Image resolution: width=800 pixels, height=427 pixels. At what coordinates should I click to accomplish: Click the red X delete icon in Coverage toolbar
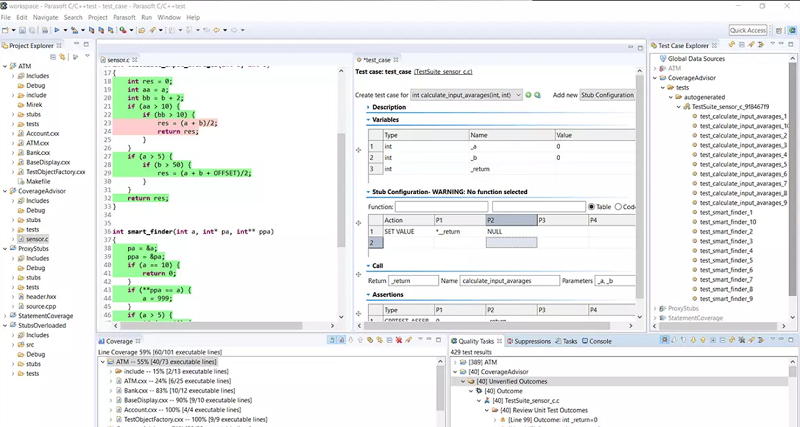[399, 340]
